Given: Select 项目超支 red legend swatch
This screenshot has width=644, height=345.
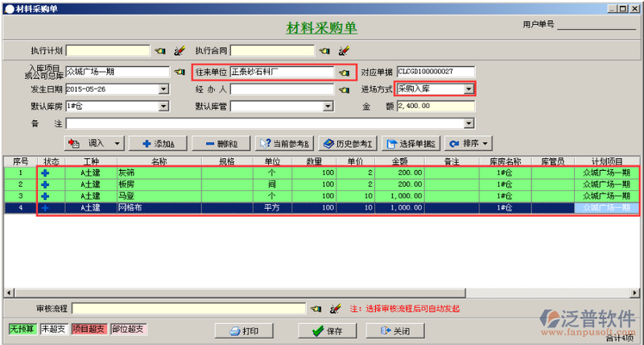Looking at the screenshot, I should (89, 329).
